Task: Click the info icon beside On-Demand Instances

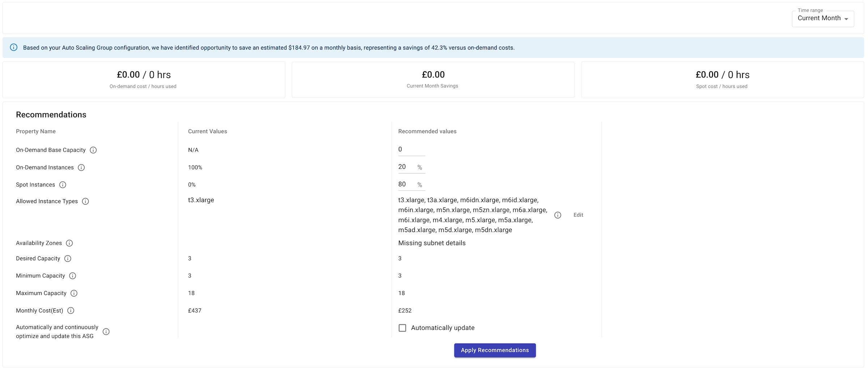Action: 81,167
